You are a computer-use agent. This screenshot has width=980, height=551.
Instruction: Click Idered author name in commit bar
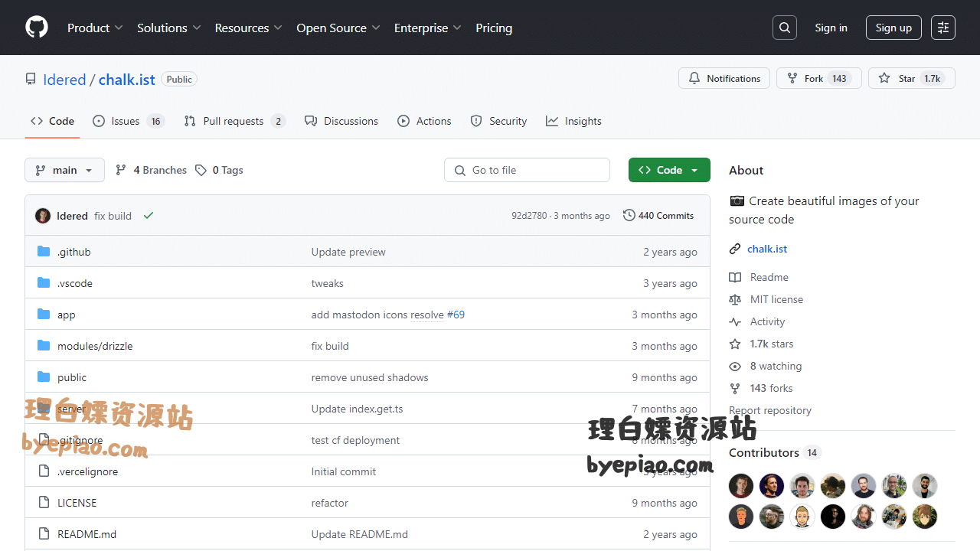point(72,216)
